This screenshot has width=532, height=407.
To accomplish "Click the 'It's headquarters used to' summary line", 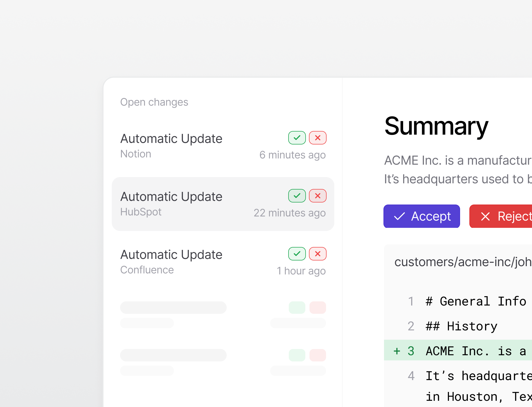I will tap(458, 179).
